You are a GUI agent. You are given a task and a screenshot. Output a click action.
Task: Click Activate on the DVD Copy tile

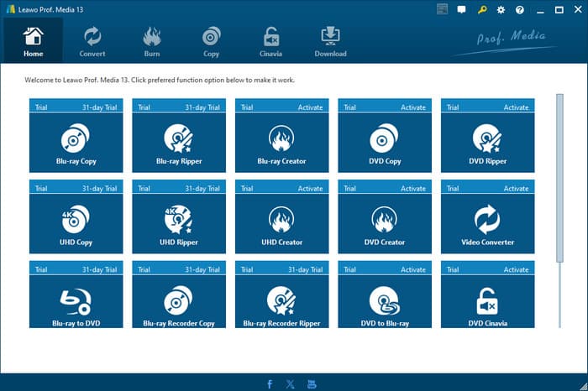coord(413,107)
